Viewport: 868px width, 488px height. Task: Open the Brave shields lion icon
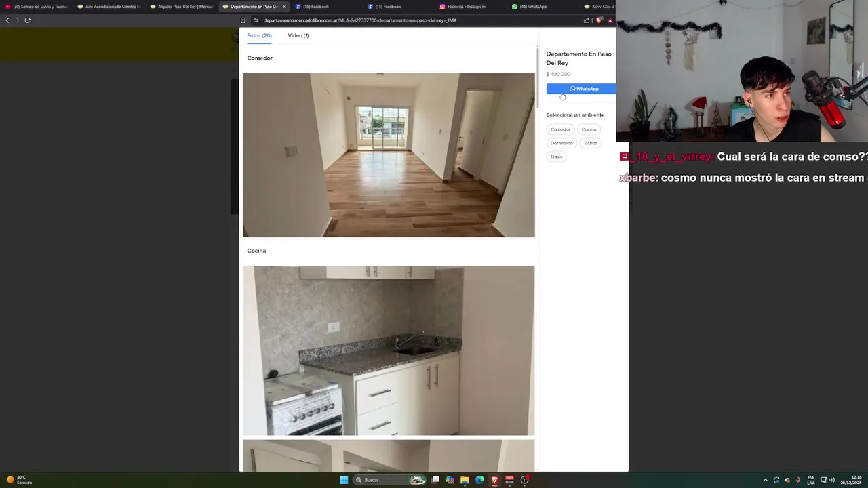tap(599, 20)
